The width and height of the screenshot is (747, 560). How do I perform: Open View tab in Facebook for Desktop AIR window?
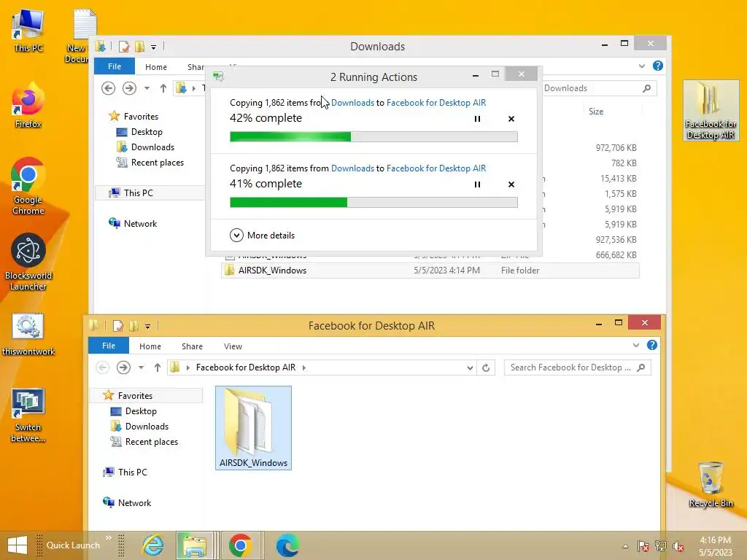[233, 346]
